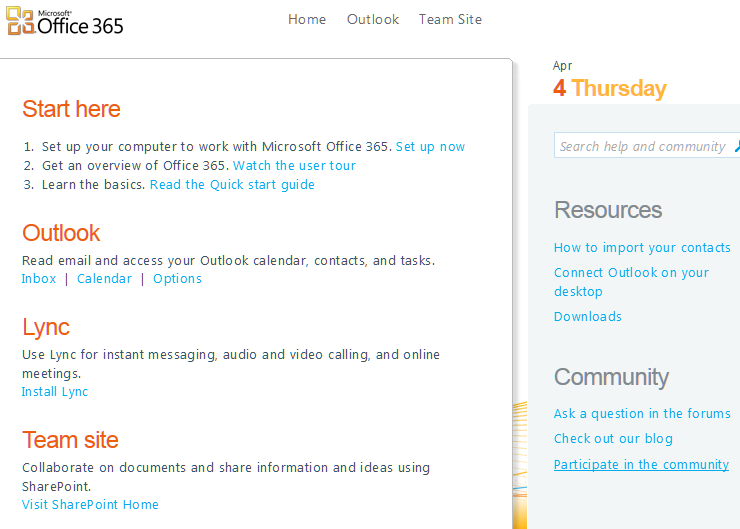Go to the Outlook Inbox link
Viewport: 740px width, 529px height.
pyautogui.click(x=39, y=279)
